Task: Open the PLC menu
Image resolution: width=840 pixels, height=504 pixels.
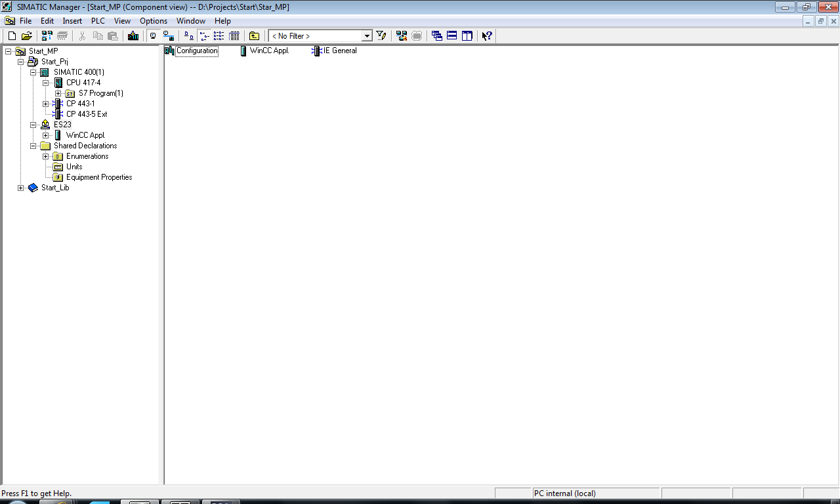Action: click(x=98, y=21)
